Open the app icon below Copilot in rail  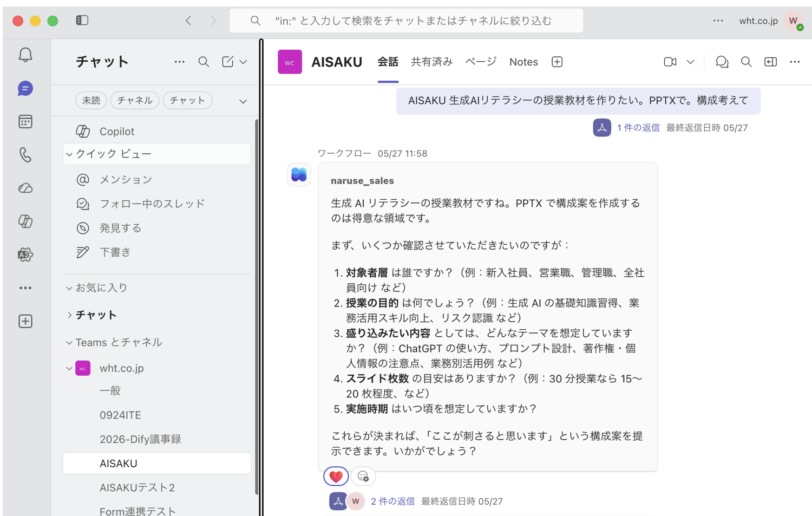coord(25,254)
